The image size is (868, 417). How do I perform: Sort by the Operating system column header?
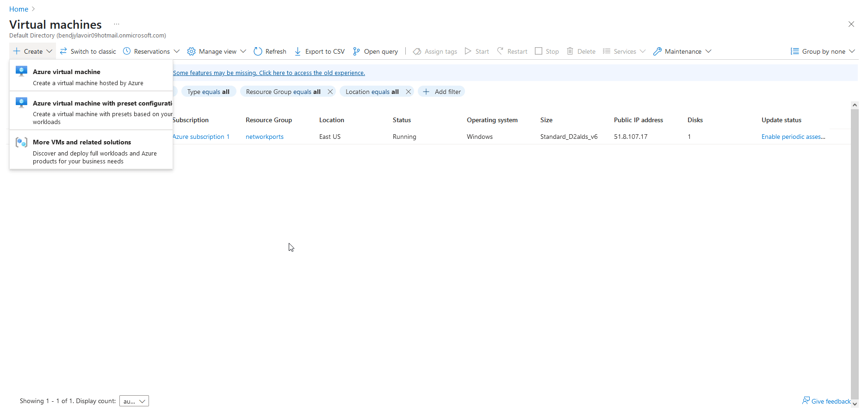click(492, 120)
